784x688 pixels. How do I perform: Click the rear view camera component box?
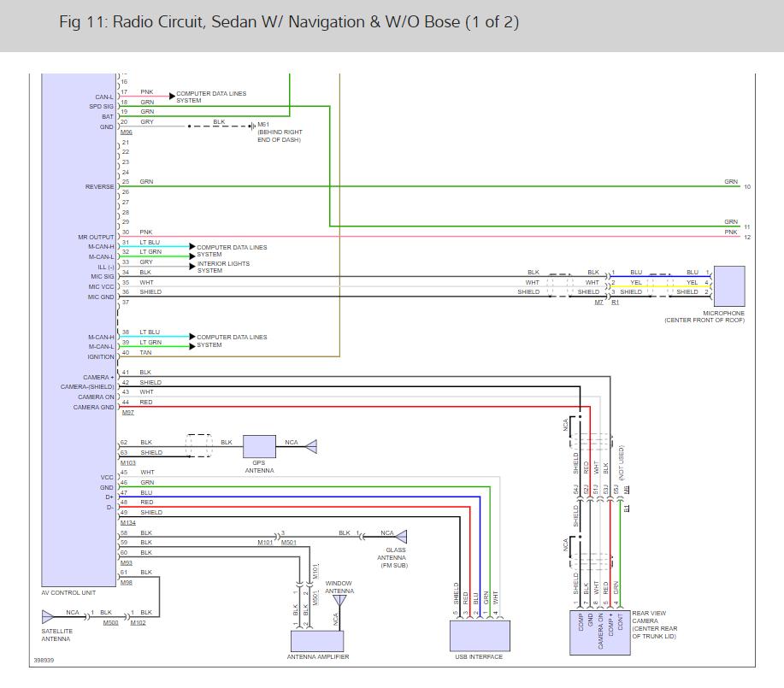tap(598, 632)
